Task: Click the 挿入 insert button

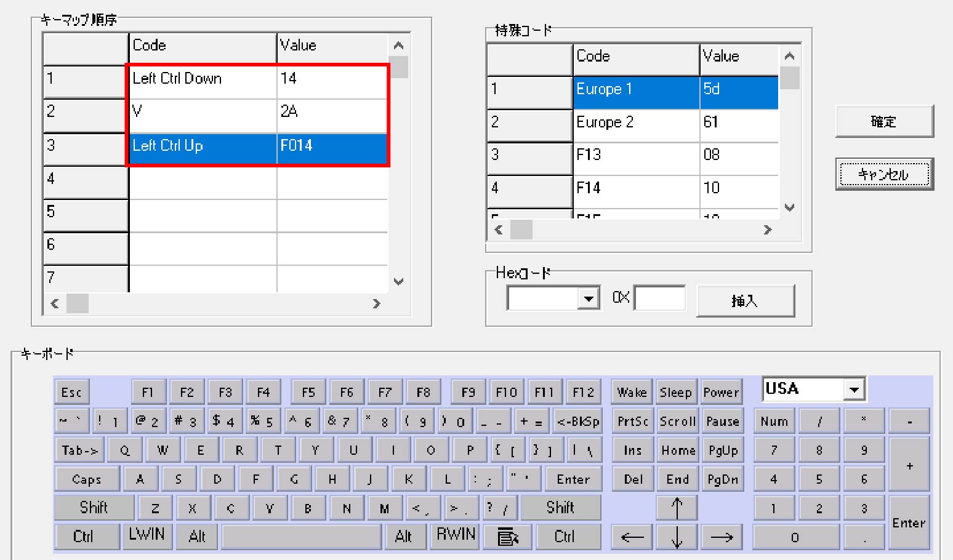Action: pyautogui.click(x=745, y=301)
